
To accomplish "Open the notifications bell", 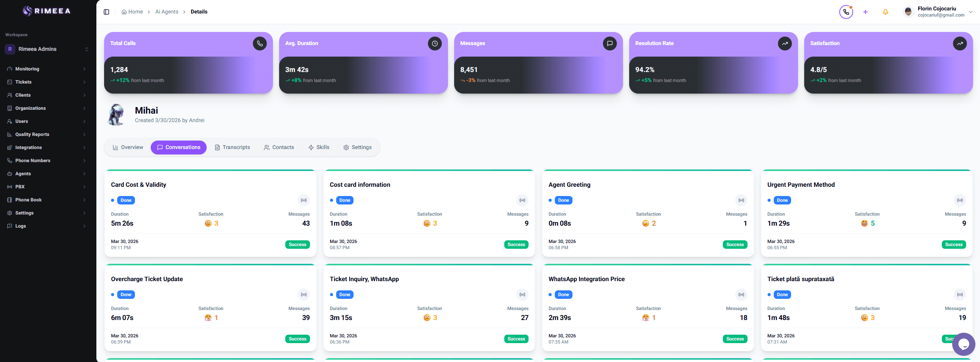I will [x=885, y=12].
